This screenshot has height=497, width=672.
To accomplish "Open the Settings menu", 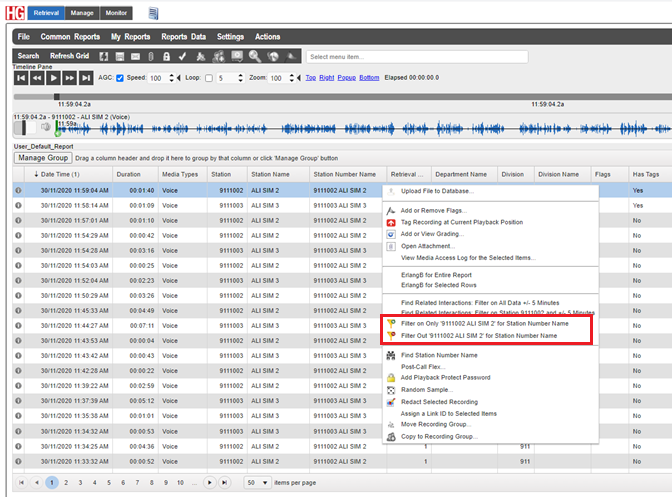I will coord(230,37).
